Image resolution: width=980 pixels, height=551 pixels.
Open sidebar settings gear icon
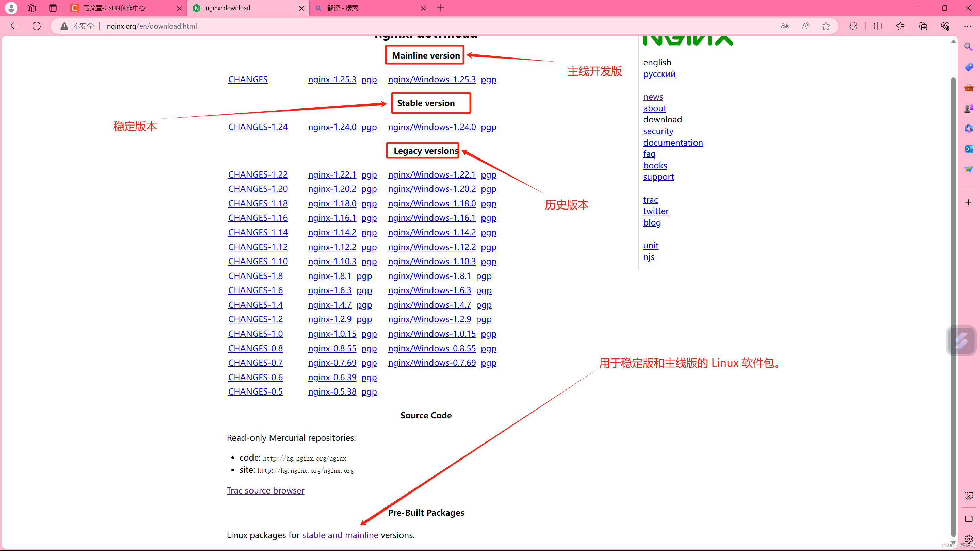click(968, 539)
